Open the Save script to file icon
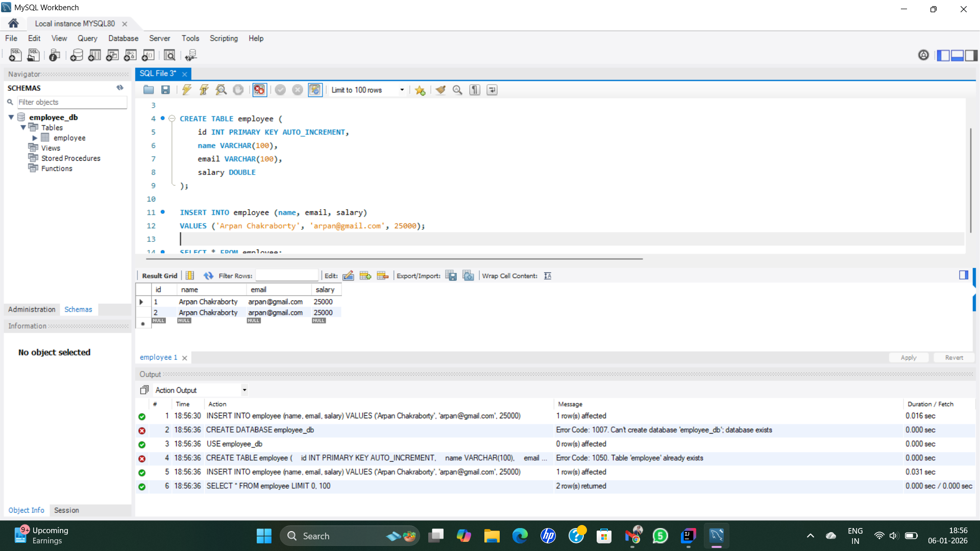The width and height of the screenshot is (980, 551). [x=165, y=90]
